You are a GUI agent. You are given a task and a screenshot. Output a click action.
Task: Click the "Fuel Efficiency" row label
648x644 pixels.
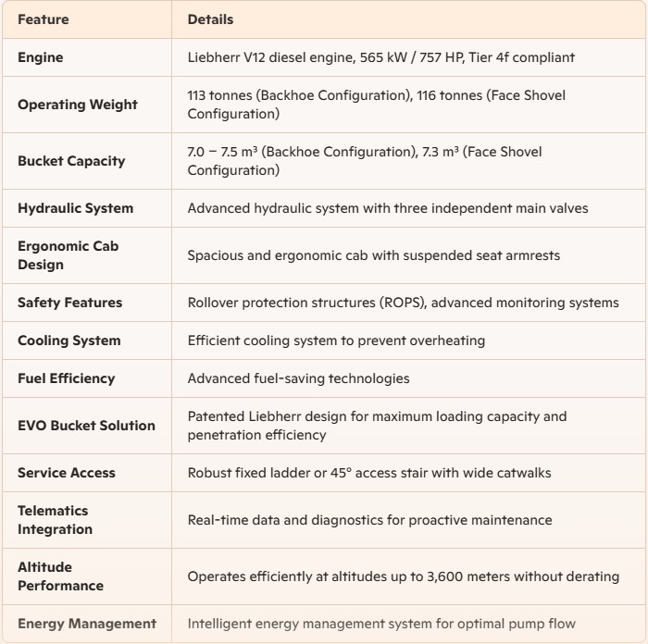tap(66, 378)
